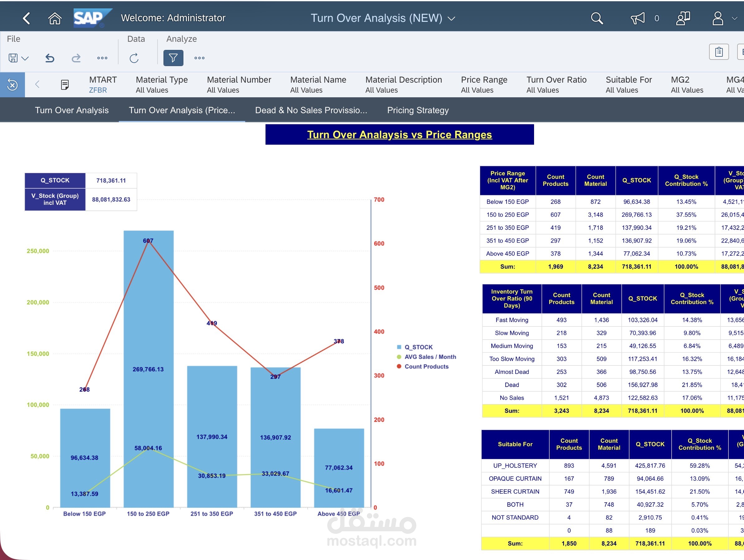
Task: Expand the Turn Over Analysis (NEW) title dropdown
Action: (452, 18)
